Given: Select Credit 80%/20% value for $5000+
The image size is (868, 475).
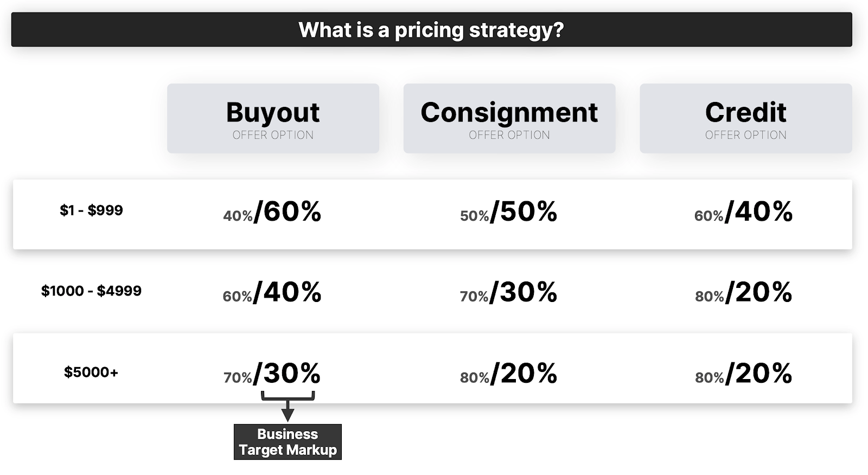Looking at the screenshot, I should pyautogui.click(x=744, y=374).
